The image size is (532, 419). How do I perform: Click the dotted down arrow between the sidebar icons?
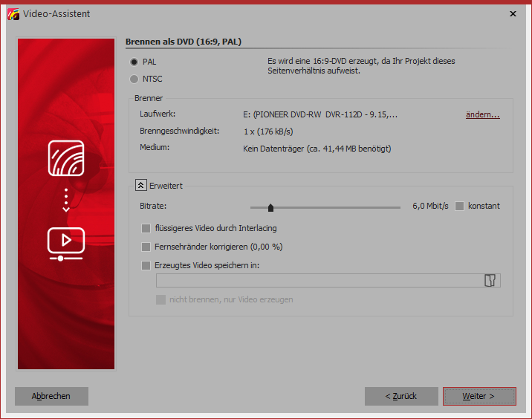click(x=66, y=200)
